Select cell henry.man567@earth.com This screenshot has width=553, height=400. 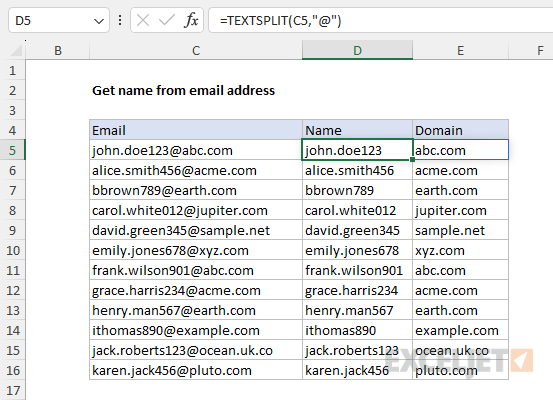tap(196, 310)
